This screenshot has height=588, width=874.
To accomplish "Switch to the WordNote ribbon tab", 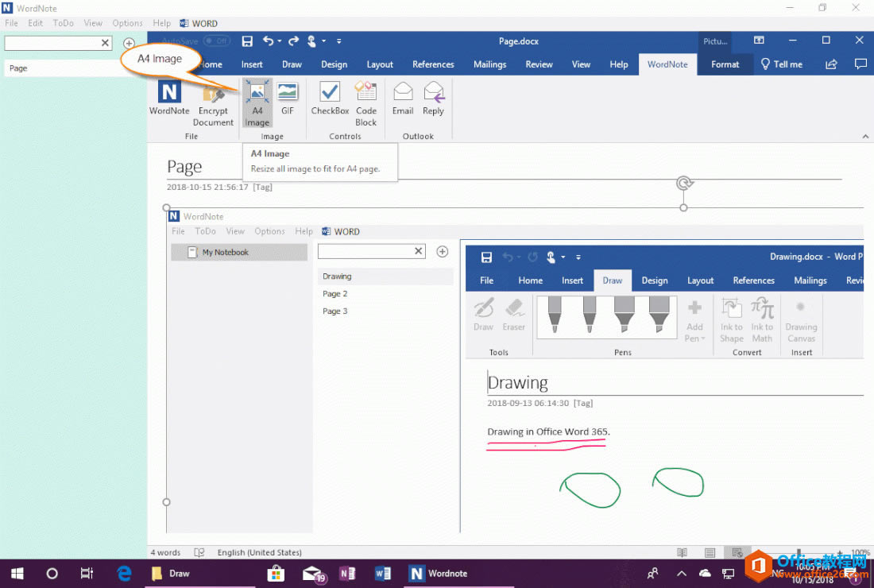I will tap(667, 64).
